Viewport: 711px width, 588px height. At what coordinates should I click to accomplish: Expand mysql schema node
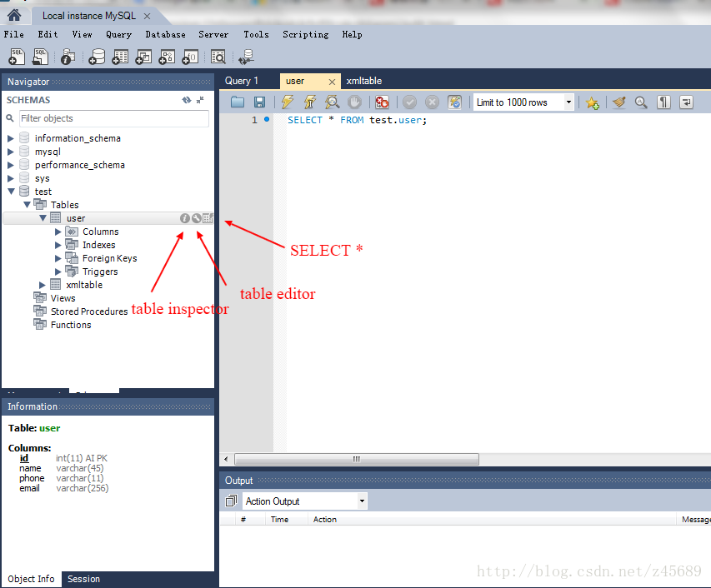click(11, 152)
